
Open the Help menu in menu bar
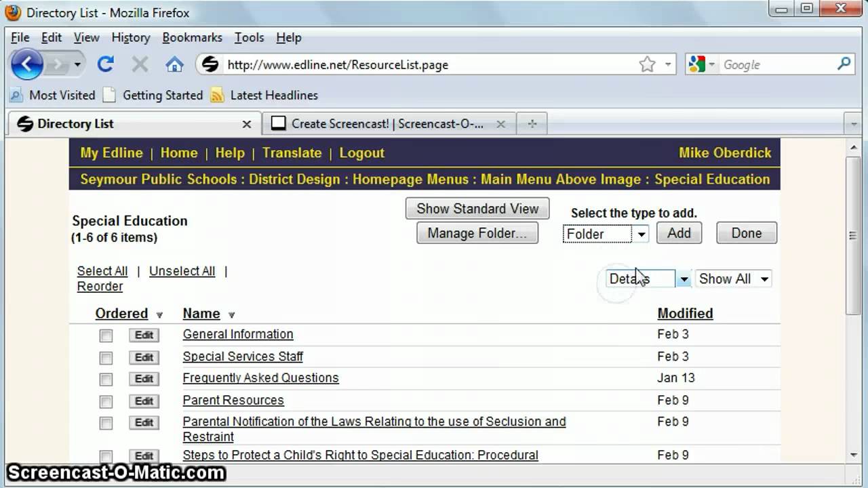tap(288, 37)
